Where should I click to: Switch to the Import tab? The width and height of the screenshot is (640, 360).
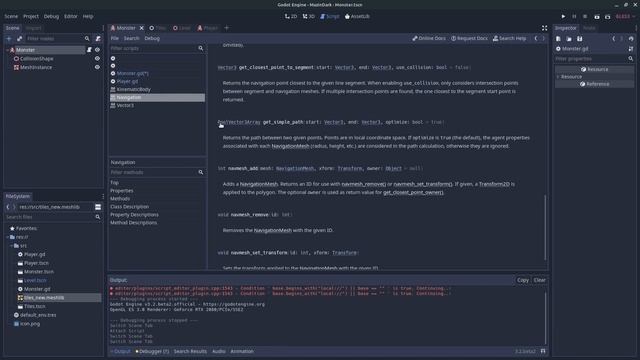click(x=33, y=28)
